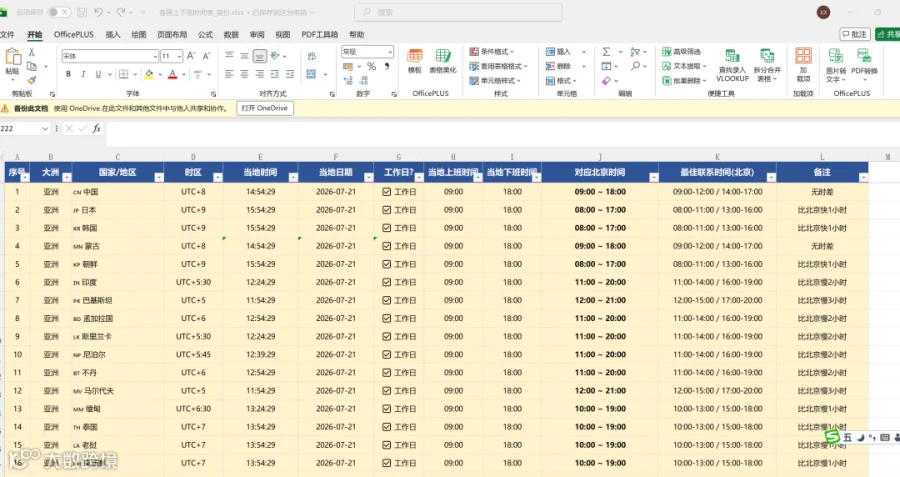Click the 套用表格格式 button
The image size is (900, 477).
click(498, 66)
